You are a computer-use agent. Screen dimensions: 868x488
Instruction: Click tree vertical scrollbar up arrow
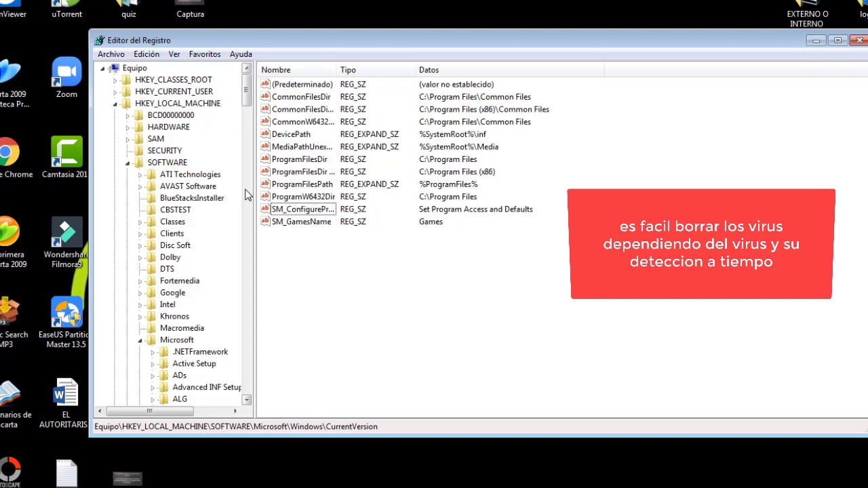247,68
